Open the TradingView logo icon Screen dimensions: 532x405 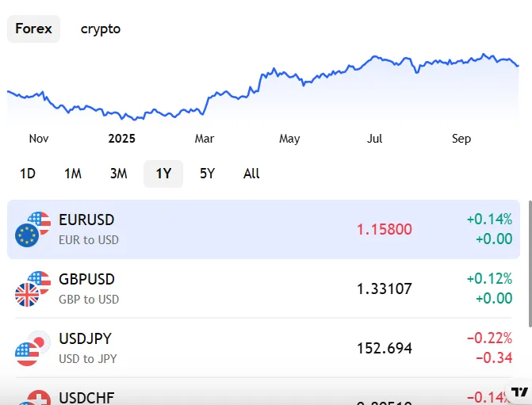click(519, 392)
